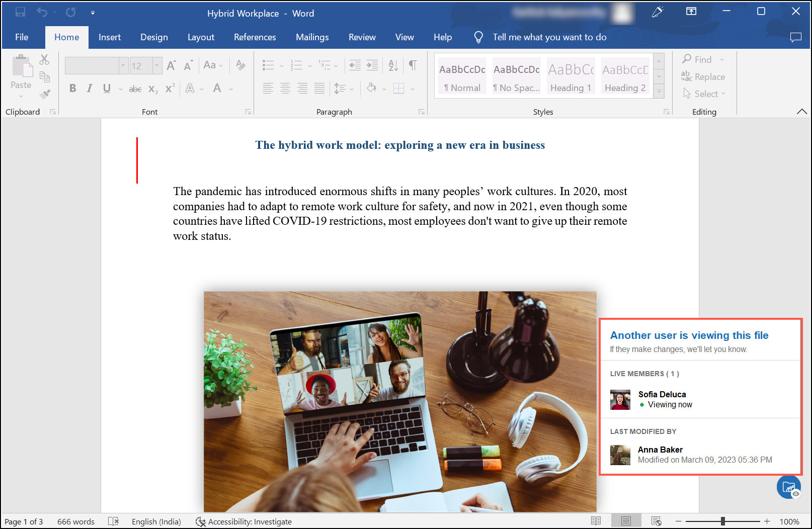Click the Sort A-Z icon
The height and width of the screenshot is (529, 812).
393,65
